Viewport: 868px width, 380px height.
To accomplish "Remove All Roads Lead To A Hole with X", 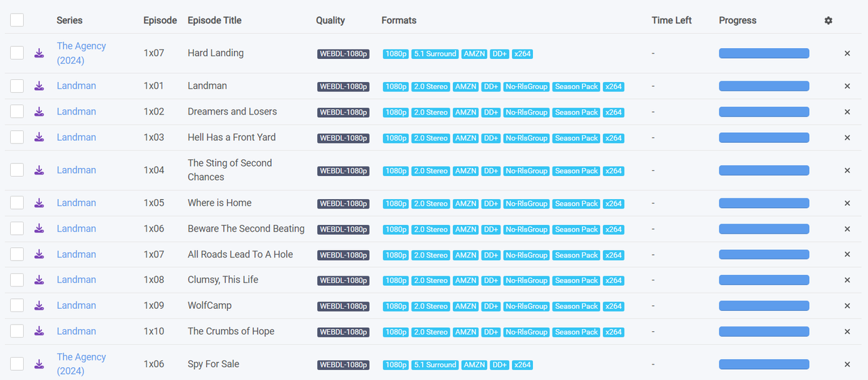I will click(847, 255).
